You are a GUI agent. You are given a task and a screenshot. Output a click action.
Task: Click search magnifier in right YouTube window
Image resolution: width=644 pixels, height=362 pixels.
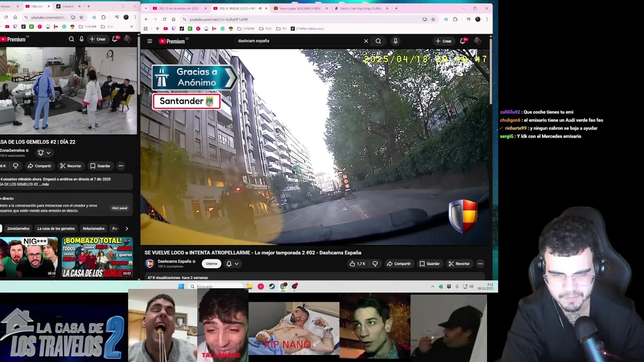click(378, 41)
